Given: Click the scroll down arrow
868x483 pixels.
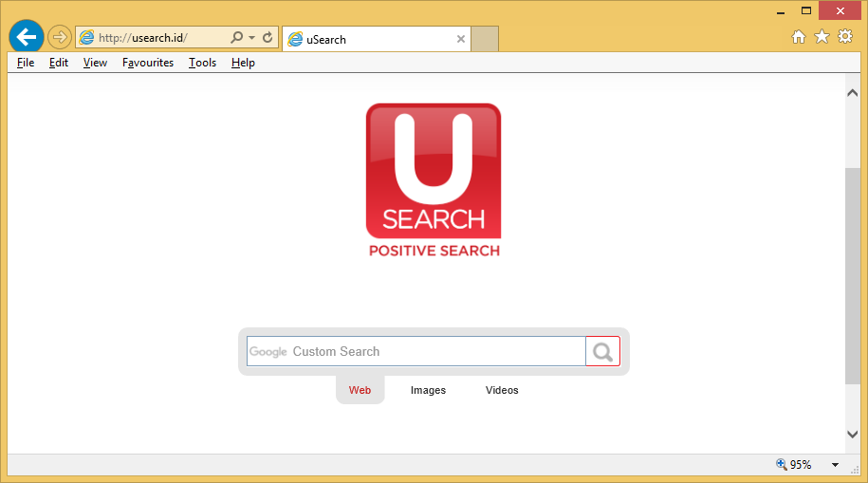Looking at the screenshot, I should click(x=853, y=435).
